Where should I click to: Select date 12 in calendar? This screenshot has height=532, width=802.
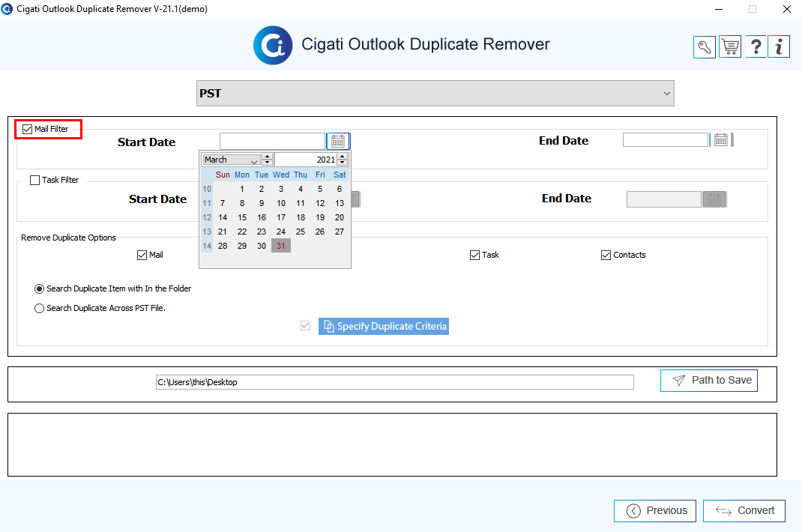tap(319, 203)
